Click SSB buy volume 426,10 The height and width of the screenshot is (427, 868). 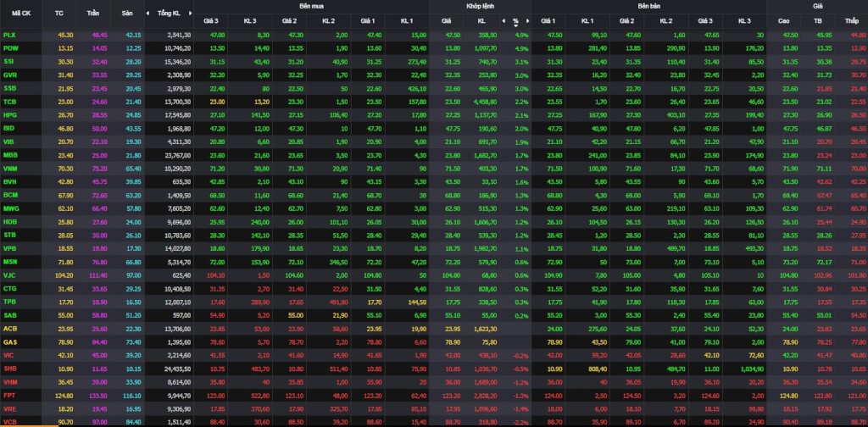(417, 88)
